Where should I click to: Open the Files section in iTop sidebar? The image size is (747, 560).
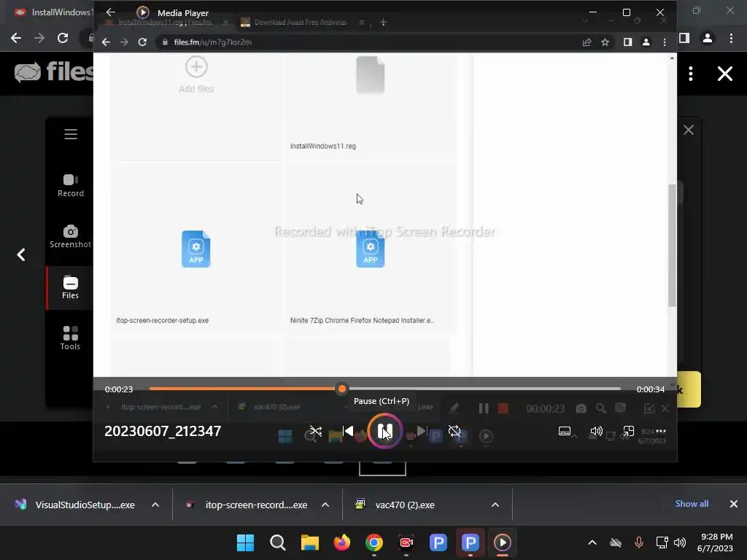[x=71, y=287]
